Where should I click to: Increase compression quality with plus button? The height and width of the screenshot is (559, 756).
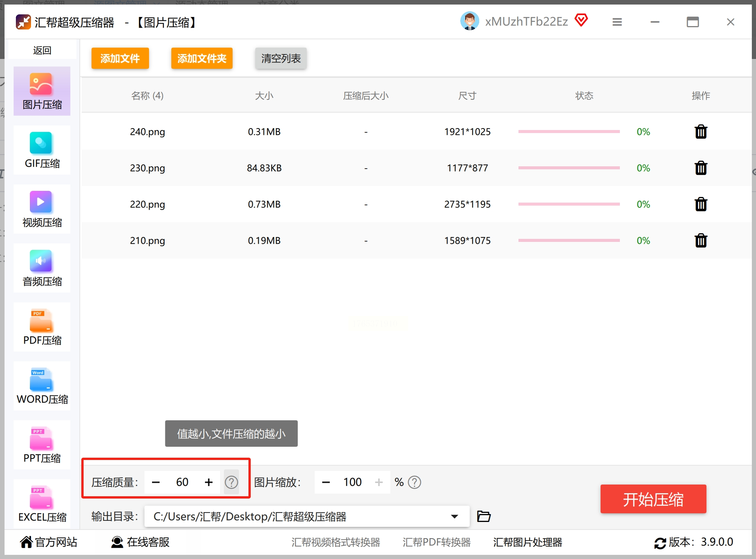pos(209,482)
